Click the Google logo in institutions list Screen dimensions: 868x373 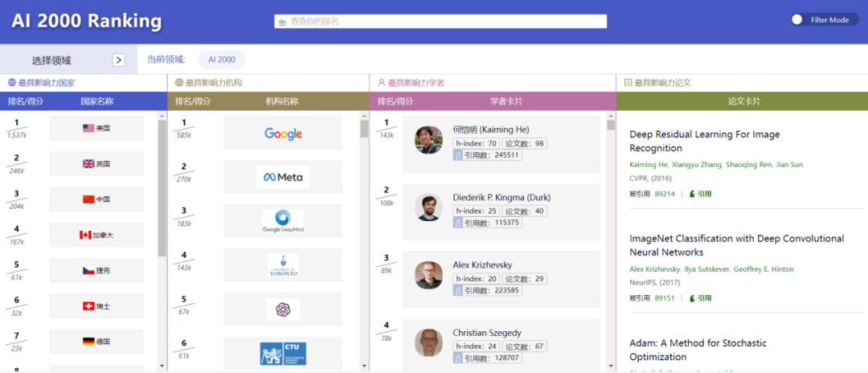point(283,133)
